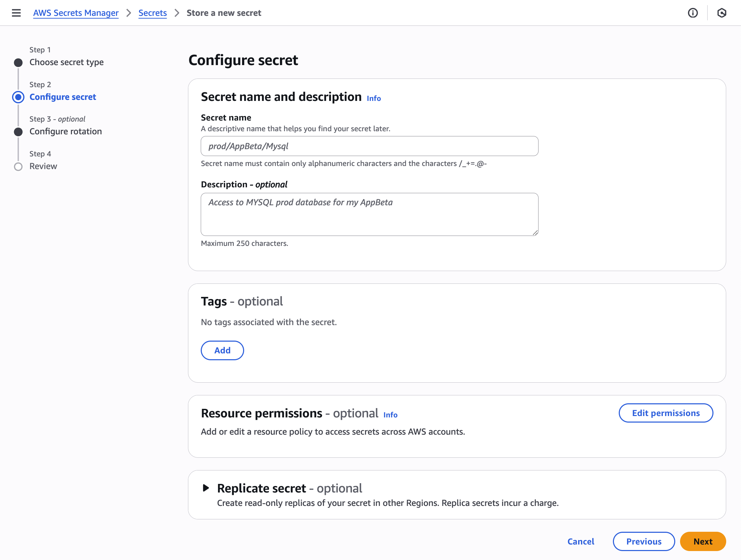
Task: Click Next to continue setup
Action: 703,541
